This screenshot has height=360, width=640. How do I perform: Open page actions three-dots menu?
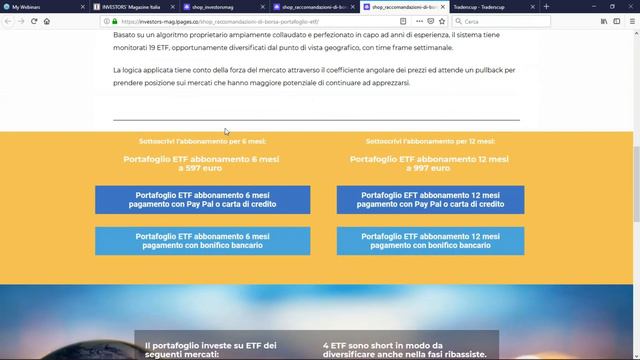pos(419,21)
